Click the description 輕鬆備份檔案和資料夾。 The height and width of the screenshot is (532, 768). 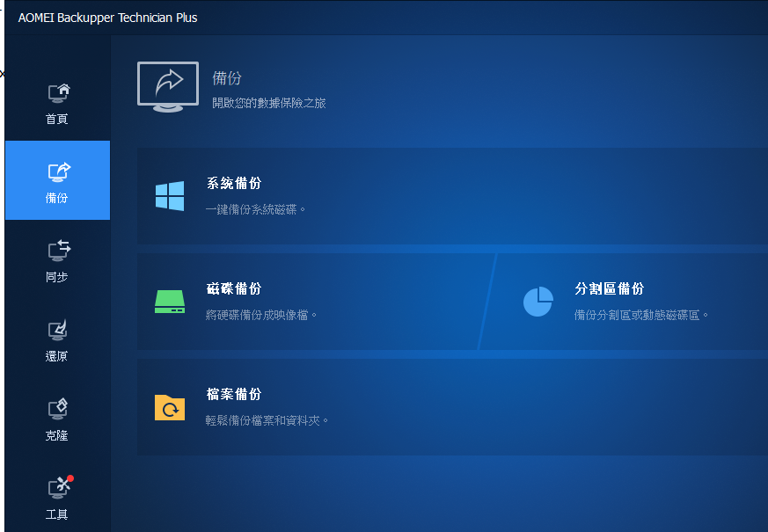tap(267, 420)
